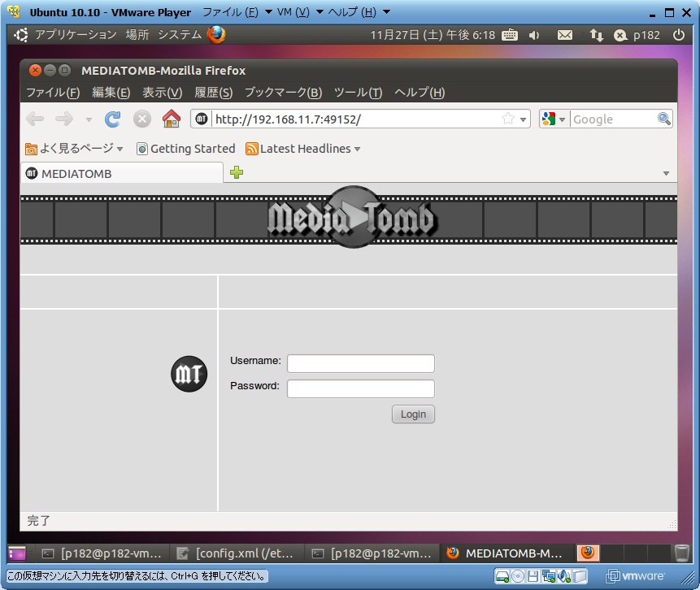The height and width of the screenshot is (590, 700).
Task: Click VMware sound card device icon
Action: pyautogui.click(x=564, y=576)
